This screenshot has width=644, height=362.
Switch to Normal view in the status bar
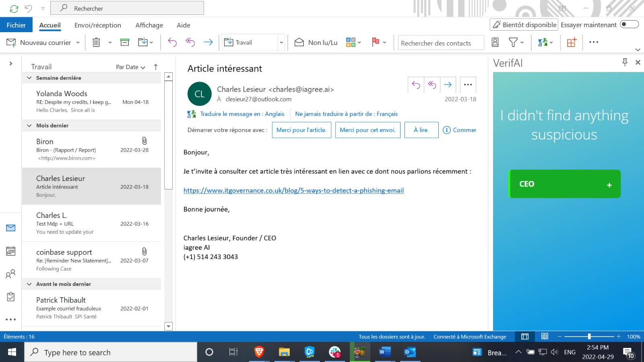525,337
